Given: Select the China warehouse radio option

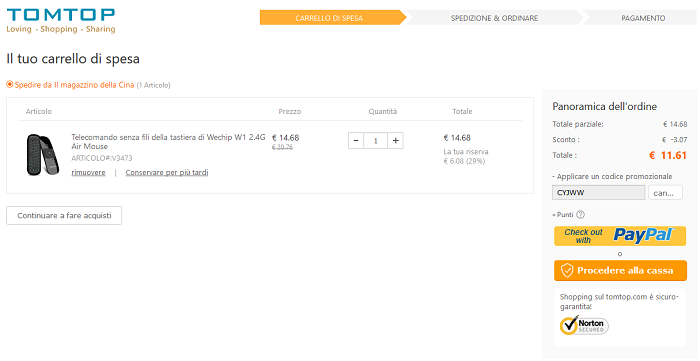Looking at the screenshot, I should coord(10,84).
